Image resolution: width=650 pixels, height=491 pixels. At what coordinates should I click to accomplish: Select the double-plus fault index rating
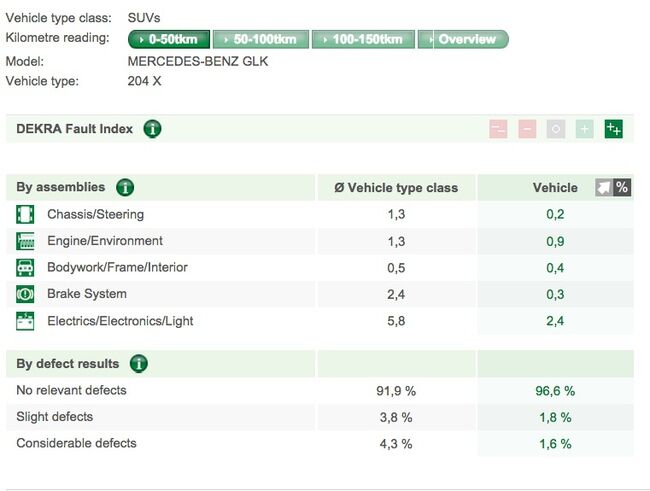click(x=614, y=129)
